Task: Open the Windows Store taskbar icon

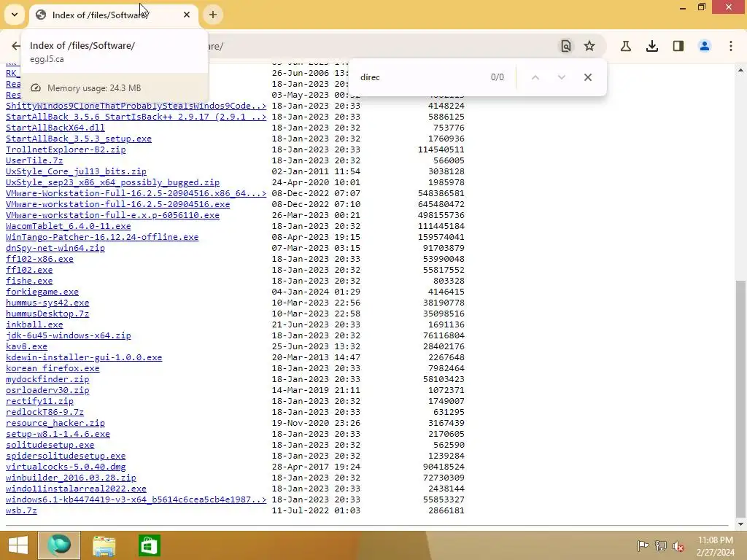Action: [149, 545]
